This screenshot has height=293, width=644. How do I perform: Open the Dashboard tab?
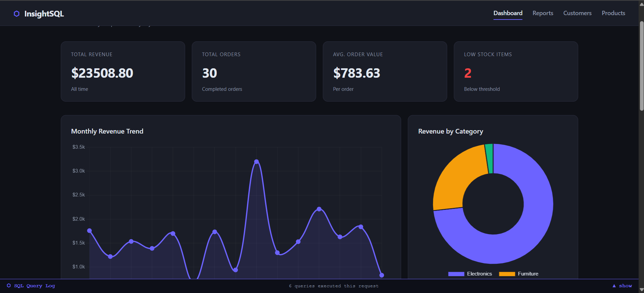pyautogui.click(x=508, y=13)
